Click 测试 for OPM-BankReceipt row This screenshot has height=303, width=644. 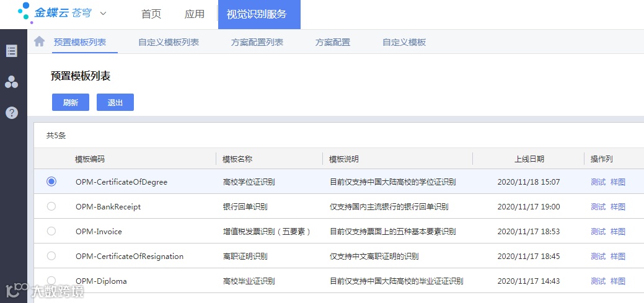(x=598, y=207)
